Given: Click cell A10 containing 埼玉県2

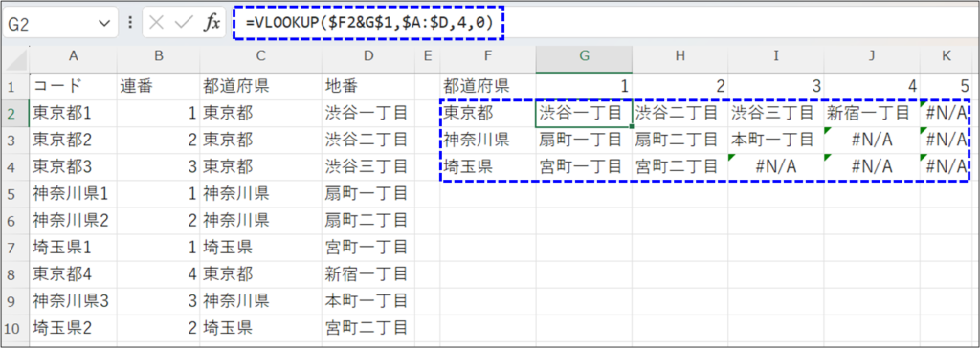Looking at the screenshot, I should click(73, 327).
